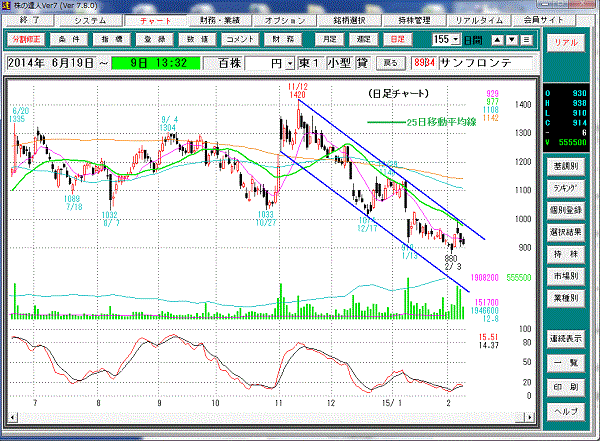Open the 円 currency unit dropdown
This screenshot has height=442, width=600.
[x=290, y=64]
